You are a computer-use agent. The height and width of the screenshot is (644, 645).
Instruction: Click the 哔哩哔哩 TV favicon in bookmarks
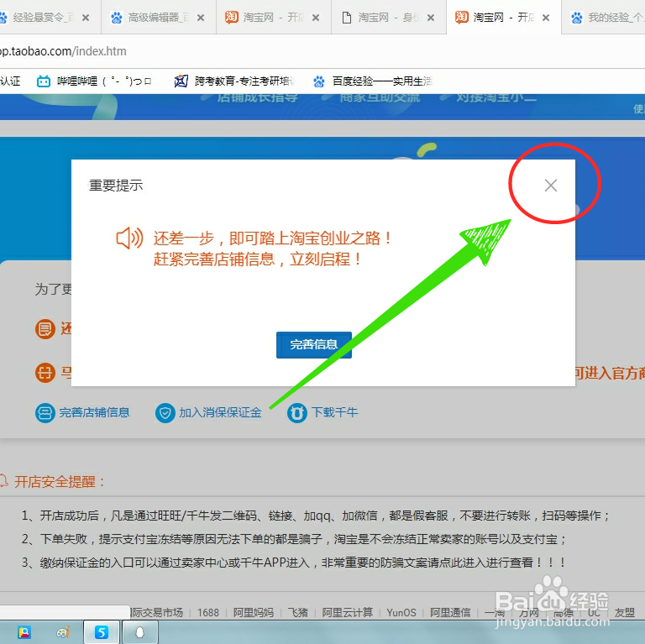(44, 81)
